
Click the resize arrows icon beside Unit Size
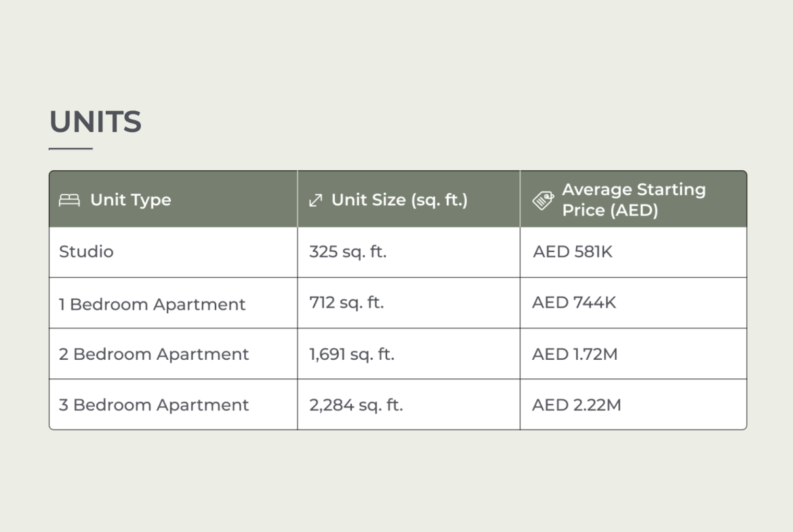[315, 200]
